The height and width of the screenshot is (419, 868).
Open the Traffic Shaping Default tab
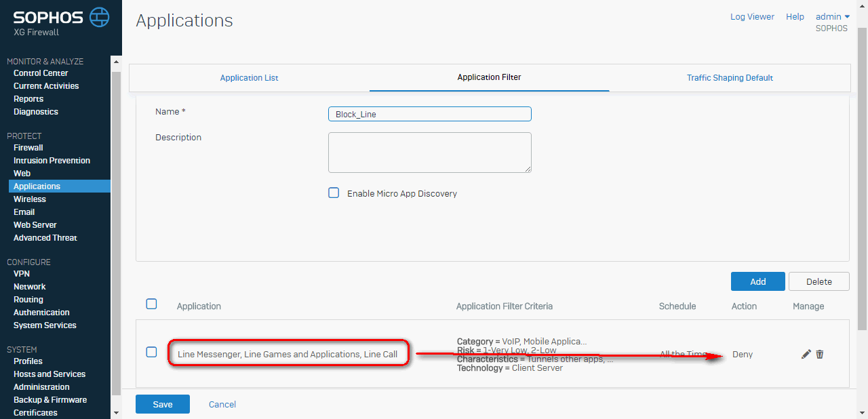(730, 78)
